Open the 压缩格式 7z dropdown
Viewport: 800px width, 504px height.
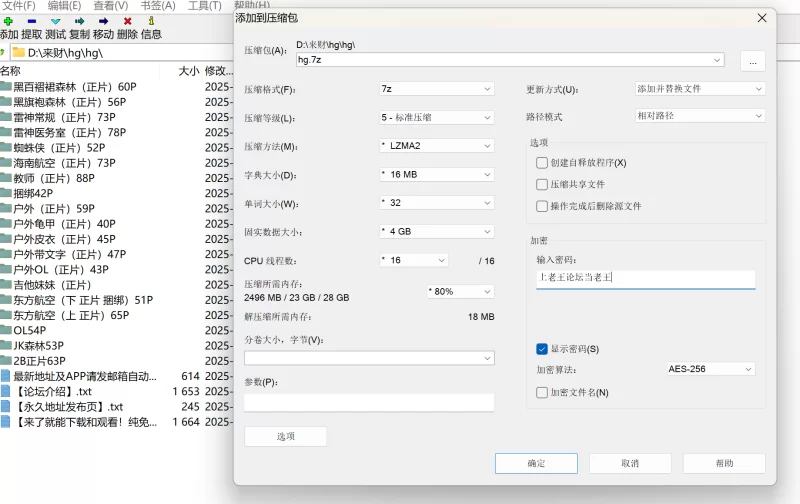(437, 89)
